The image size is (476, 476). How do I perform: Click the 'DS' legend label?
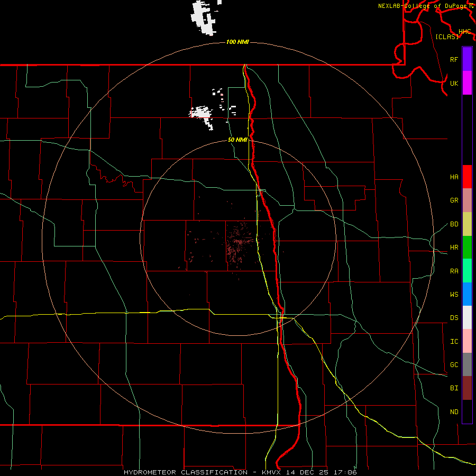pyautogui.click(x=454, y=318)
